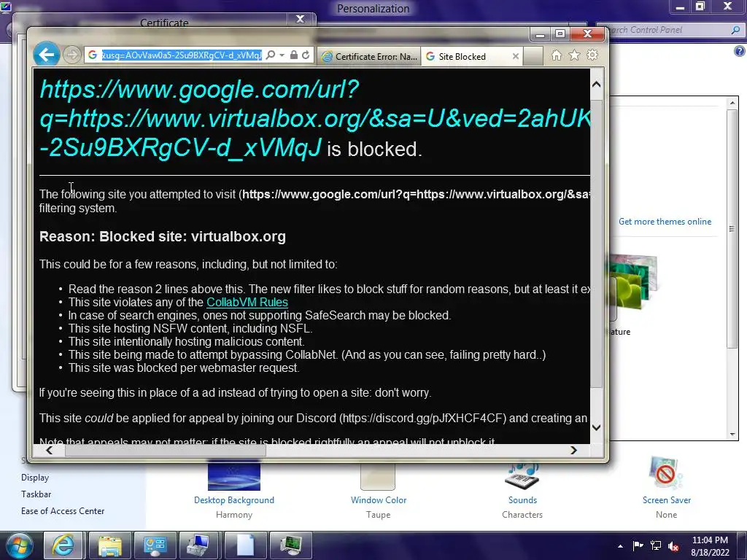The image size is (747, 560).
Task: Open the Tools gear icon in Internet Explorer
Action: (x=592, y=55)
